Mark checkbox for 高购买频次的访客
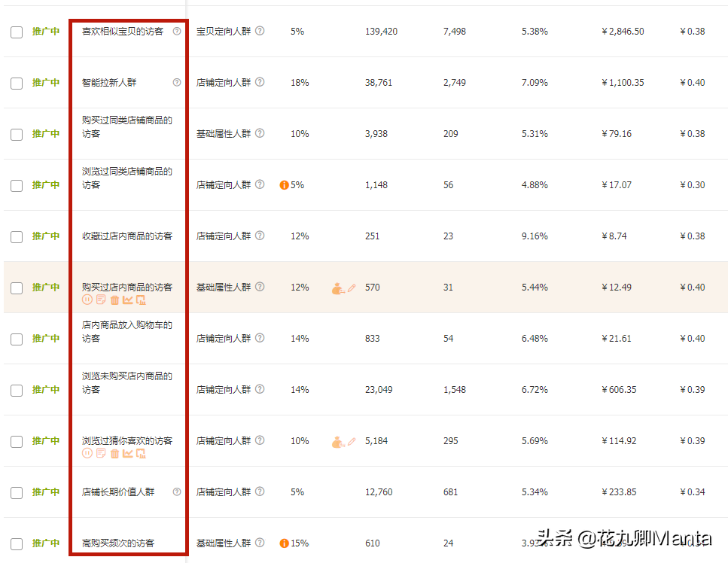Screen dimensions: 728x563 (x=17, y=544)
